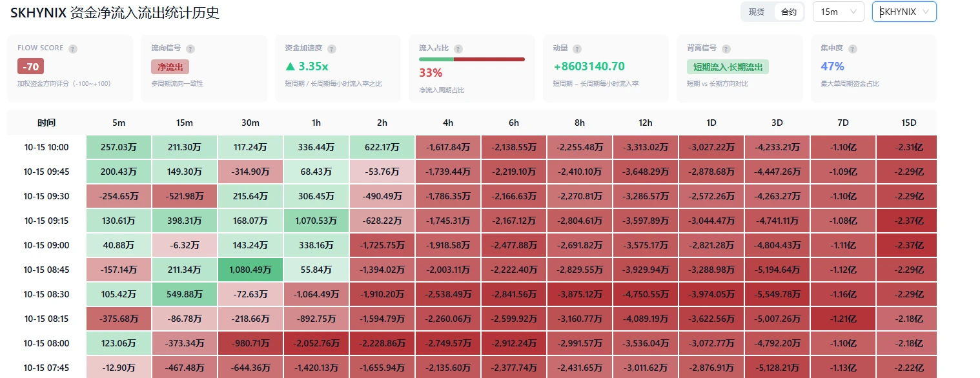Click the cell showing 1,070.53万
Screen dimensions: 980x378
coord(316,221)
